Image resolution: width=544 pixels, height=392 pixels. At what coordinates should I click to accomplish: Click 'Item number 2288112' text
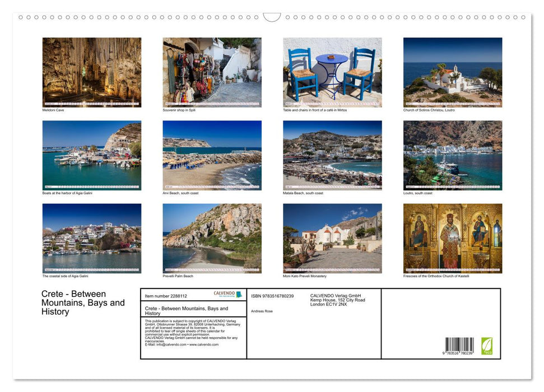(166, 296)
